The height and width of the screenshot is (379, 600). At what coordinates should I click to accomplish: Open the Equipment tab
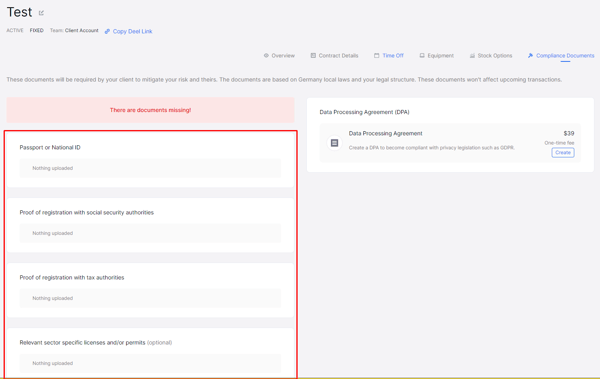coord(437,56)
